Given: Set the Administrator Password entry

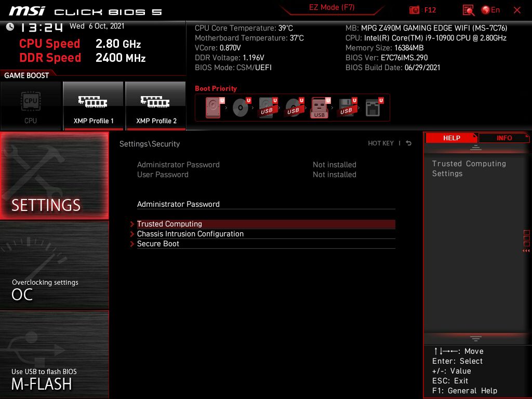Looking at the screenshot, I should [x=266, y=204].
